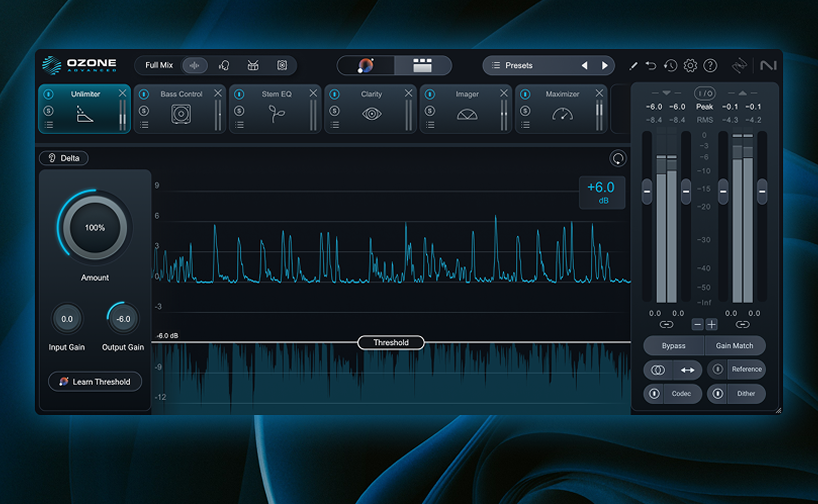Viewport: 818px width, 504px height.
Task: Enable the Dither power toggle
Action: (718, 393)
